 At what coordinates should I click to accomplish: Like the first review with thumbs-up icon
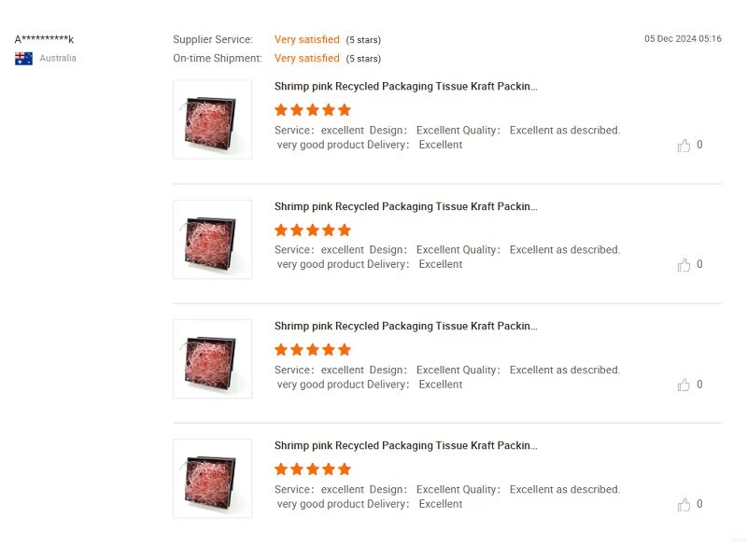click(x=684, y=146)
